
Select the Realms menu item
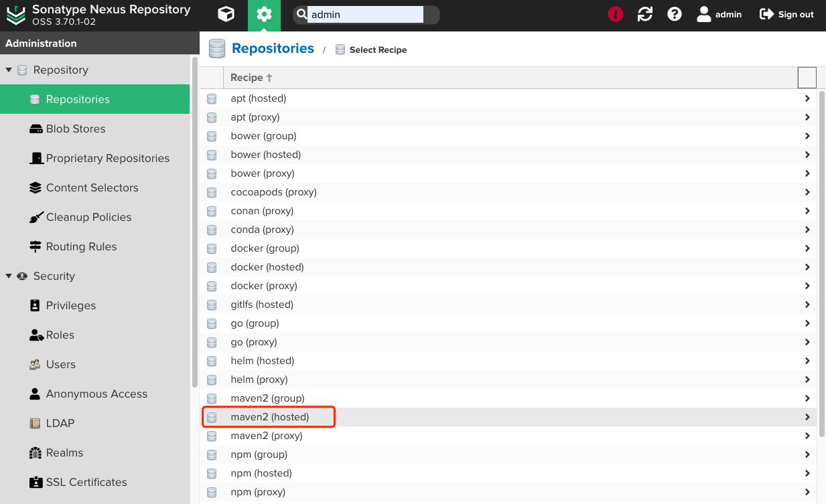click(64, 453)
